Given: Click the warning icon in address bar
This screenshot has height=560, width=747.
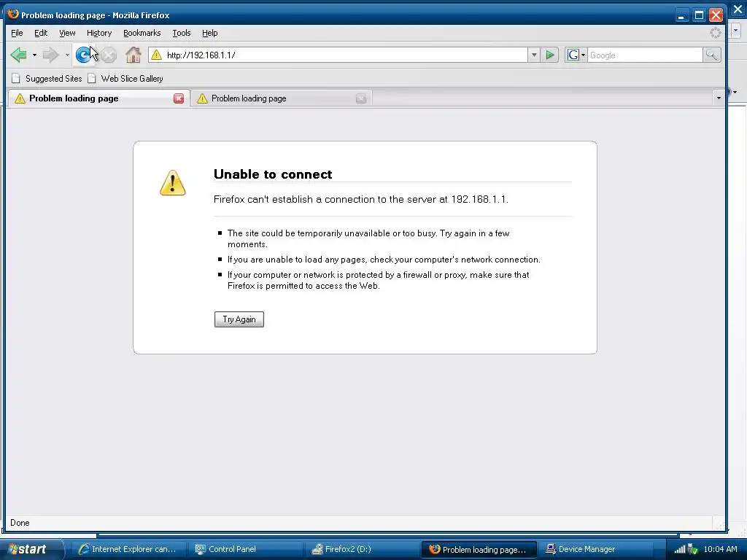Looking at the screenshot, I should (156, 55).
